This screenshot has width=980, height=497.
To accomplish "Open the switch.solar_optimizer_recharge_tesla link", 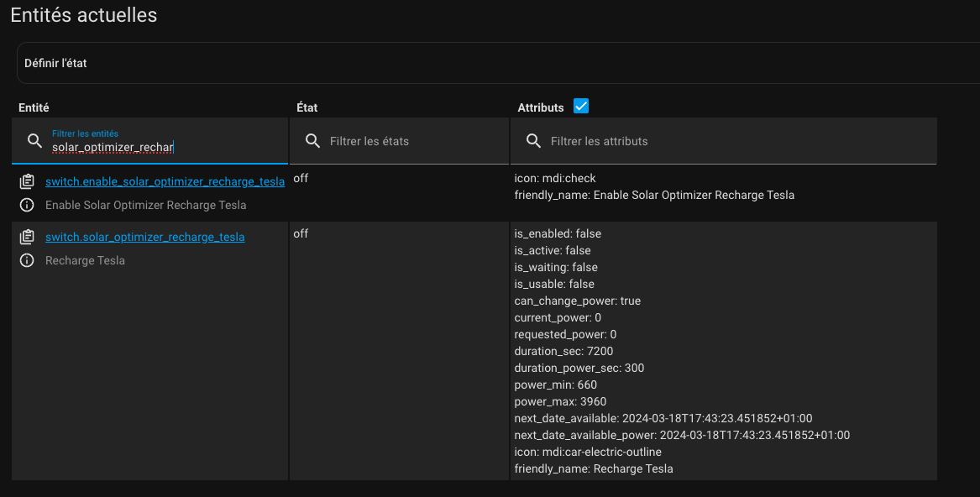I will coord(144,237).
